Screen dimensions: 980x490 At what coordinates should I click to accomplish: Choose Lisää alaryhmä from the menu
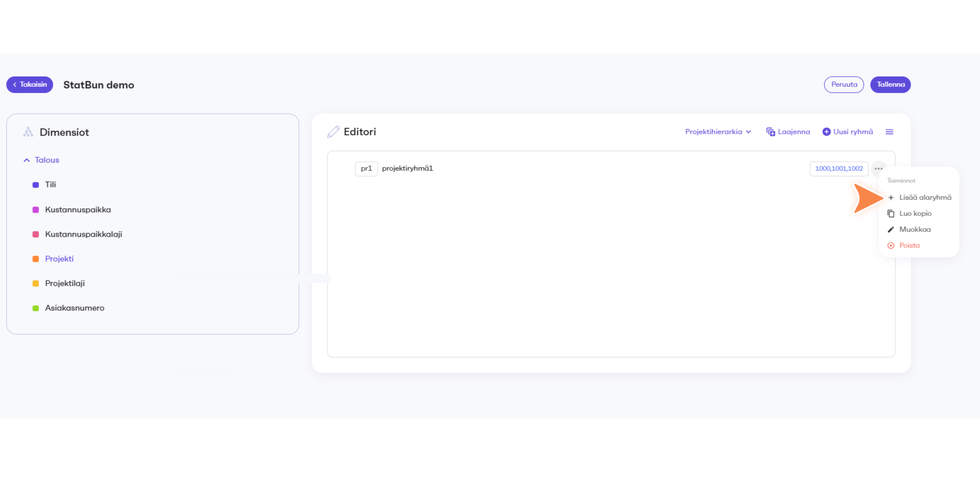coord(919,198)
